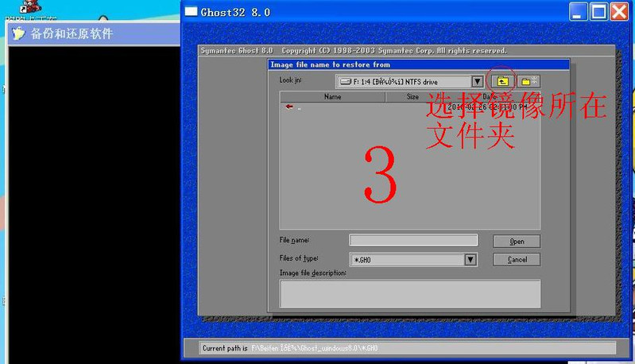Expand the Files of type dropdown arrow

coord(470,260)
